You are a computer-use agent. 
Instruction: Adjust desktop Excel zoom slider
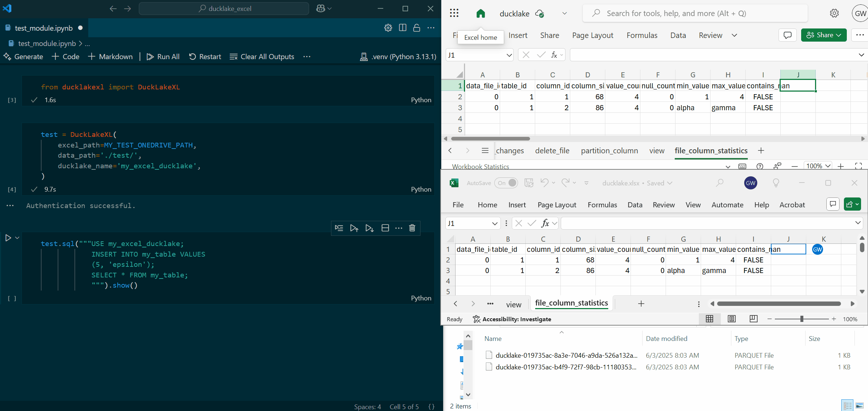[x=802, y=319]
